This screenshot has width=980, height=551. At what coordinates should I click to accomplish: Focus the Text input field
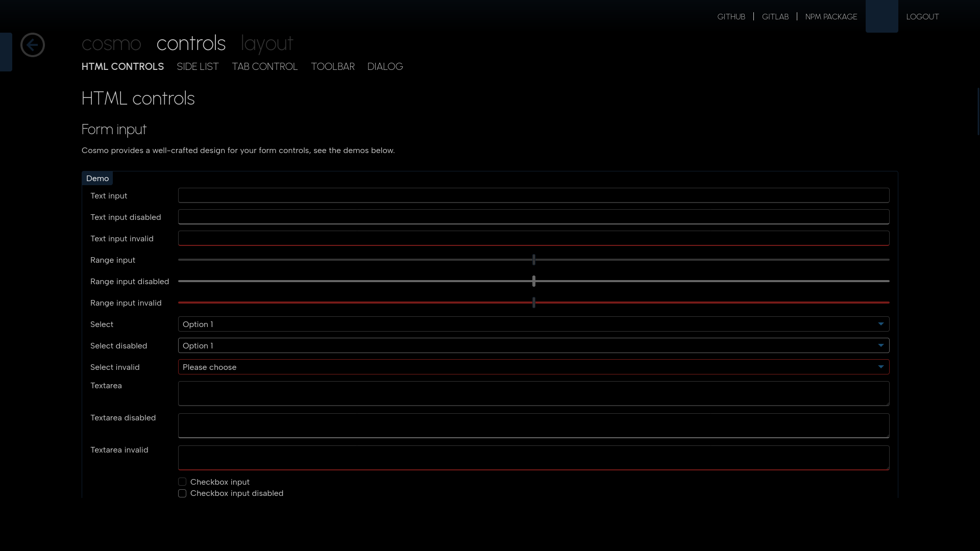click(x=533, y=195)
